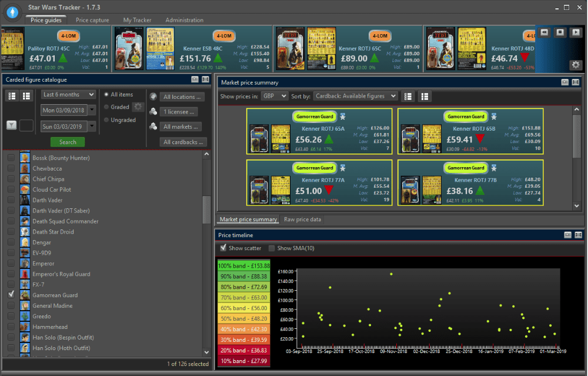Image resolution: width=588 pixels, height=376 pixels.
Task: Select the Ungraded radio button
Action: click(x=106, y=120)
